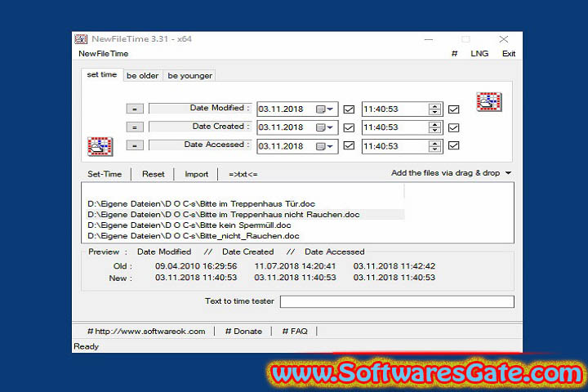Increase the Date Modified time with the up spinner
Viewport: 588px width, 392px height.
tap(434, 106)
